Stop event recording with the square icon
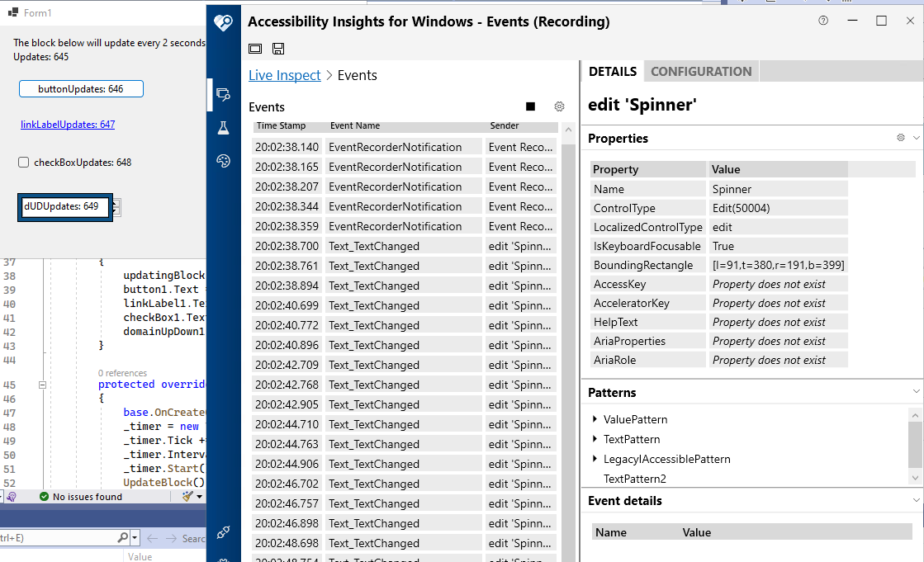This screenshot has height=562, width=924. pos(531,106)
